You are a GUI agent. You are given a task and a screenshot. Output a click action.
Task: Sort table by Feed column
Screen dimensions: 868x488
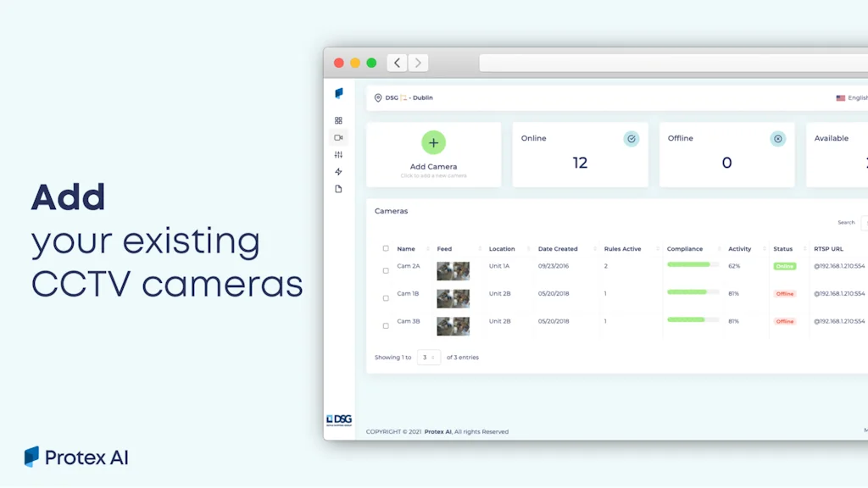(444, 249)
